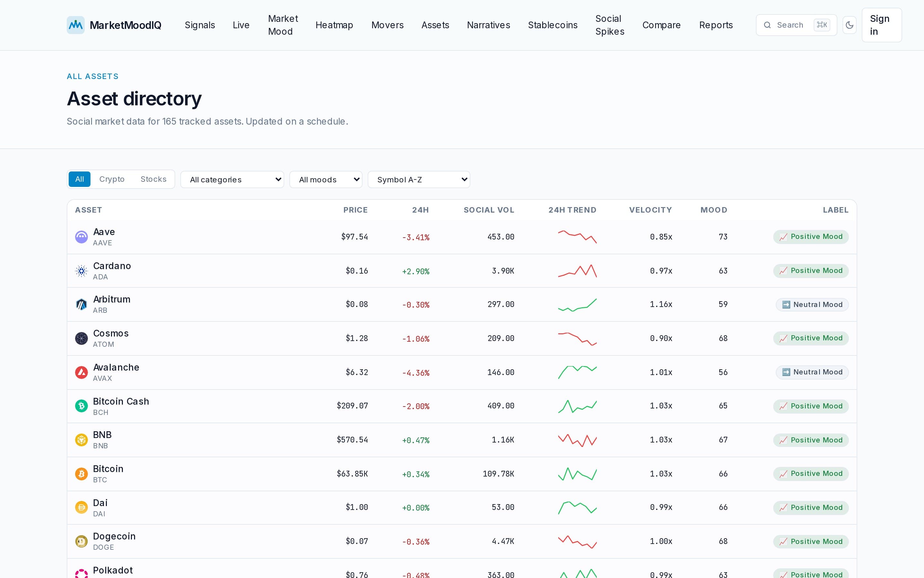Open the Symbol A-Z sort dropdown
Image resolution: width=924 pixels, height=578 pixels.
coord(419,180)
